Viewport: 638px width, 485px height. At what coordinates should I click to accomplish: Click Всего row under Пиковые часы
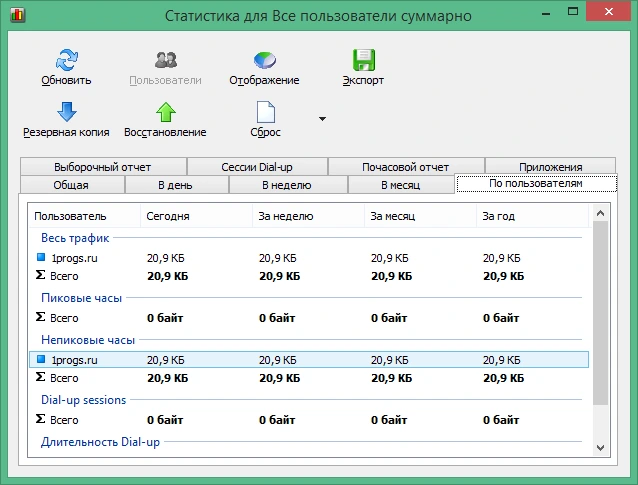309,318
